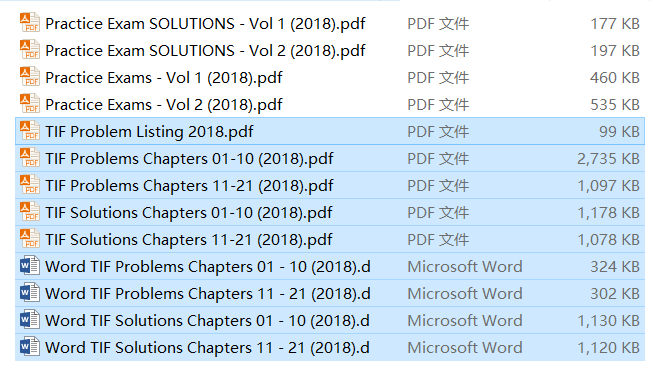Click PDF icon of TIF Solutions Chapters 01-10
658x371 pixels.
[x=29, y=212]
